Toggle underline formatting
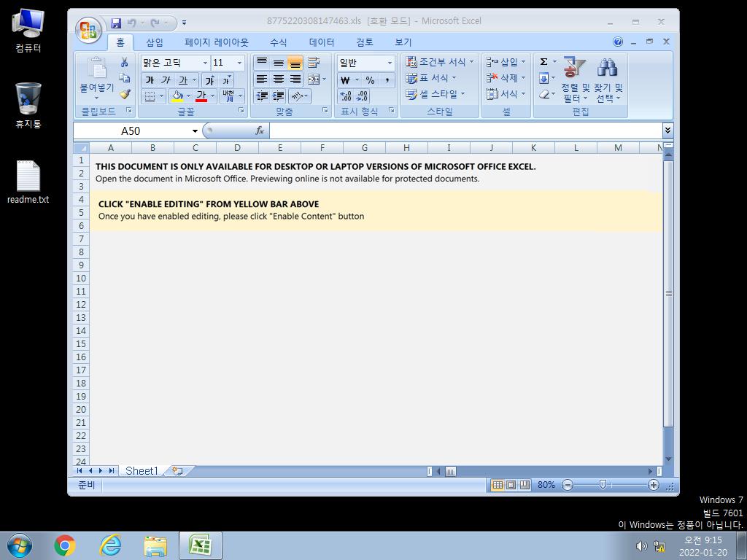Viewport: 747px width, 560px height. [x=182, y=80]
